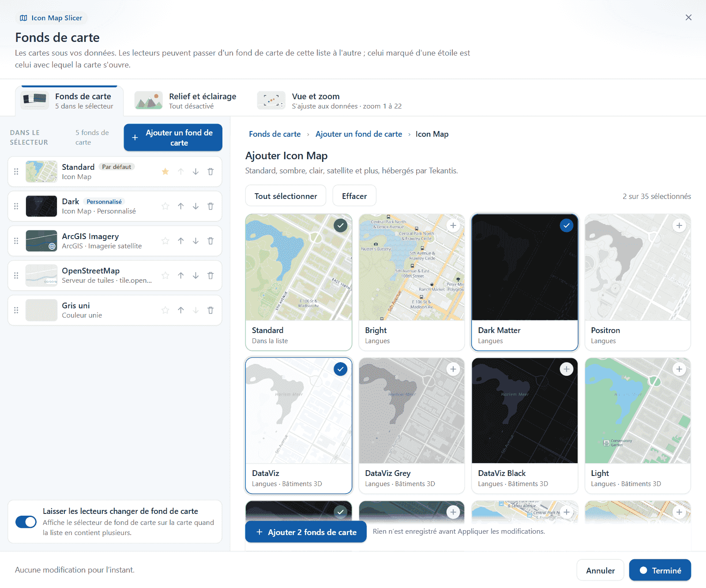Confirm with Ajouter 2 fonds de carte
This screenshot has height=588, width=706.
tap(306, 532)
